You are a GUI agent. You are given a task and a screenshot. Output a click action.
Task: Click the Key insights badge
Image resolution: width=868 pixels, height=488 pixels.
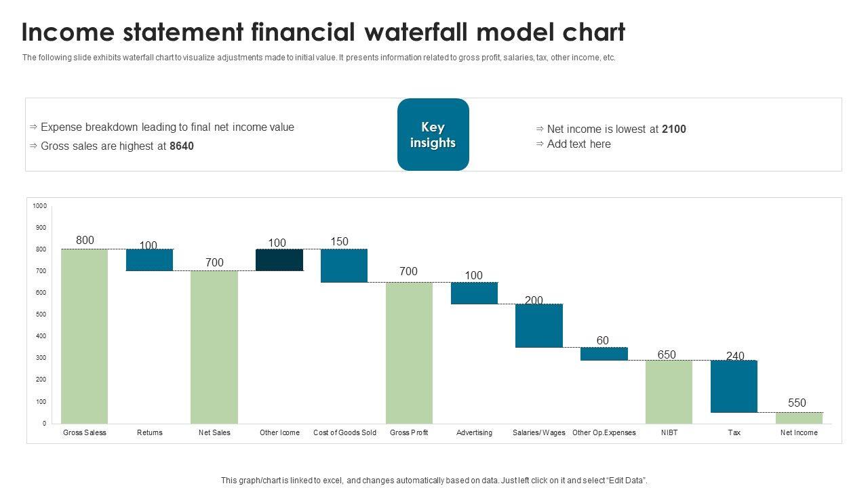click(433, 134)
